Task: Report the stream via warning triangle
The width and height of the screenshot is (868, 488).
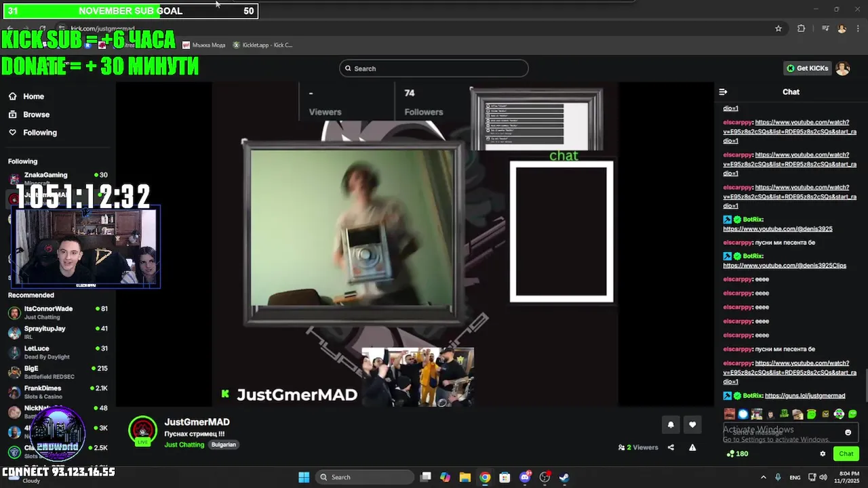Action: click(692, 447)
